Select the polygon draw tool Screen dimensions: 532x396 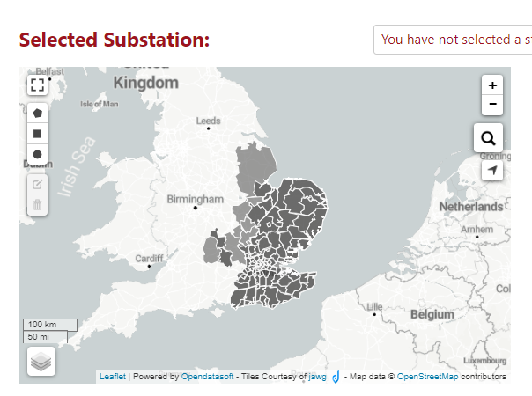click(37, 114)
